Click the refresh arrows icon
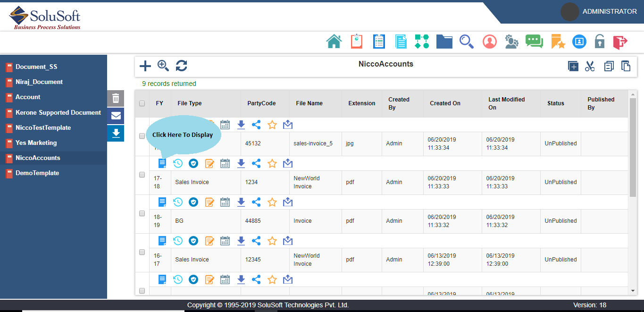Viewport: 644px width, 312px height. [x=182, y=66]
